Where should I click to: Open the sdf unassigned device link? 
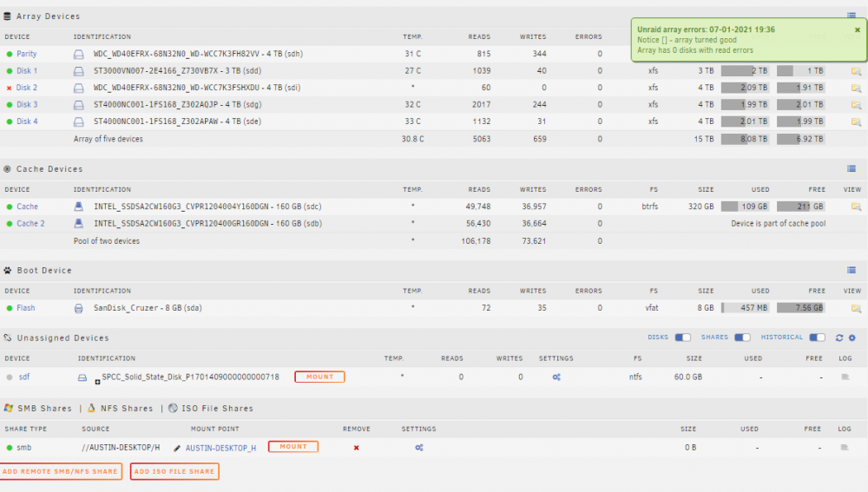pos(23,377)
